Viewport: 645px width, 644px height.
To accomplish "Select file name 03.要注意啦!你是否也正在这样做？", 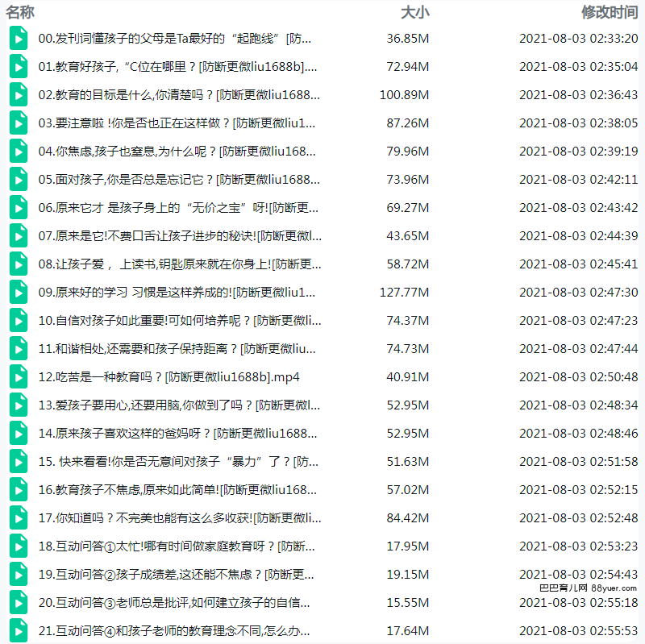I will pyautogui.click(x=177, y=123).
